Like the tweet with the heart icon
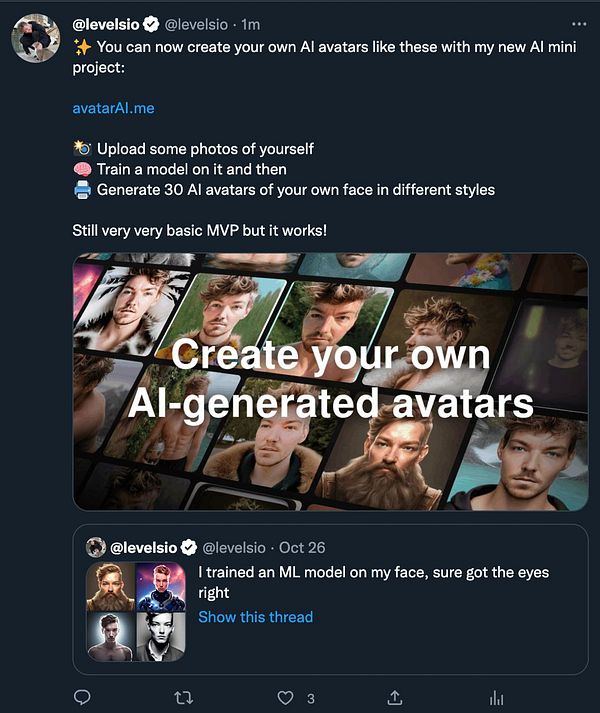600x713 pixels. 285,698
